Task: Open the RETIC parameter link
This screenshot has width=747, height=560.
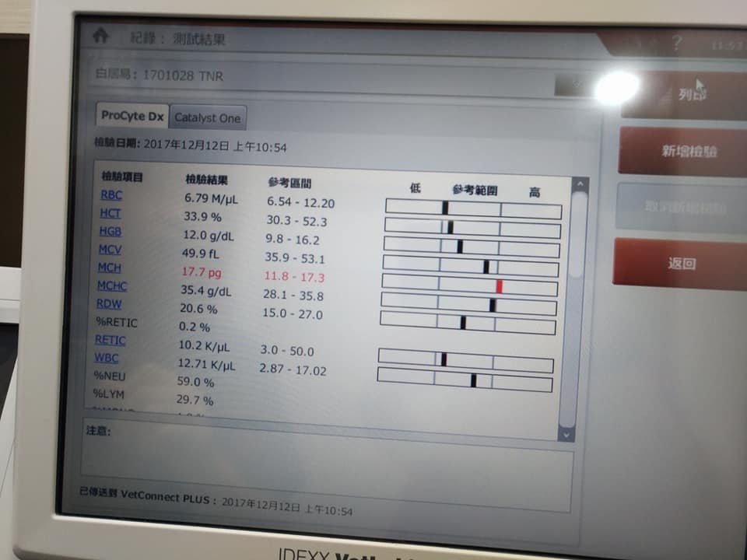Action: [x=110, y=340]
